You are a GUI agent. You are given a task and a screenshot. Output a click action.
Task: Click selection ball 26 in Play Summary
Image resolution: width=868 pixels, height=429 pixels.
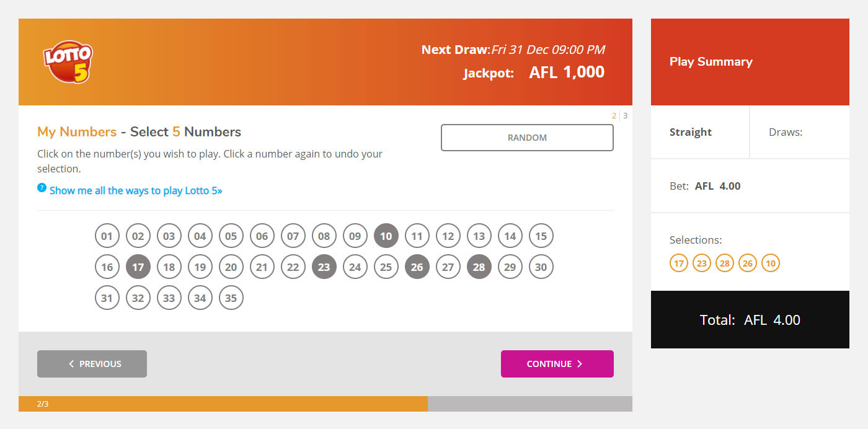748,263
